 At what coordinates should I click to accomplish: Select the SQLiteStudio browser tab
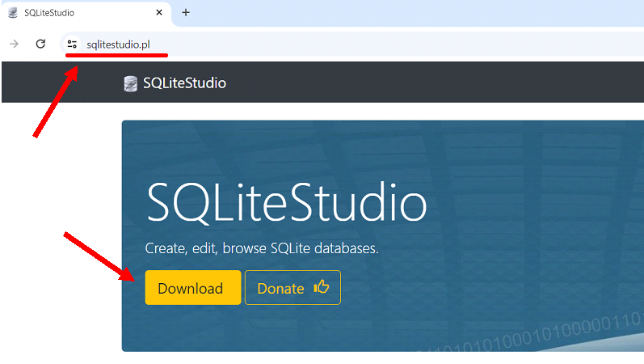tap(86, 13)
